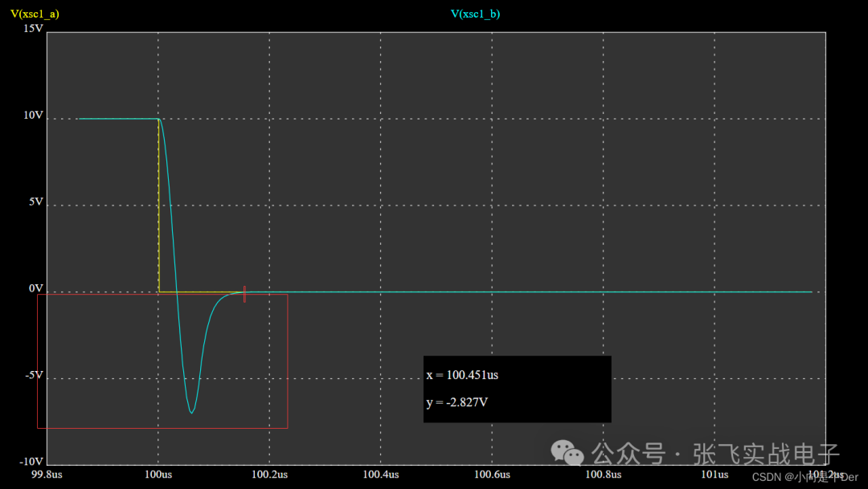Click the 100.8us time axis label
The image size is (868, 489).
604,475
